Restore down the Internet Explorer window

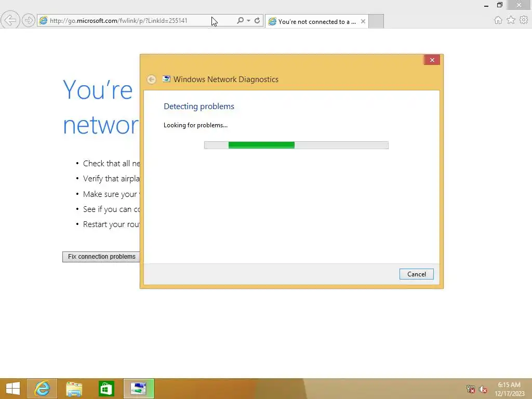499,5
